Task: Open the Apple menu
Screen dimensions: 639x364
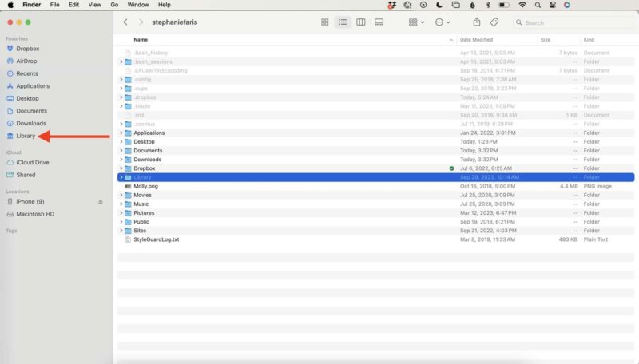Action: pyautogui.click(x=10, y=5)
